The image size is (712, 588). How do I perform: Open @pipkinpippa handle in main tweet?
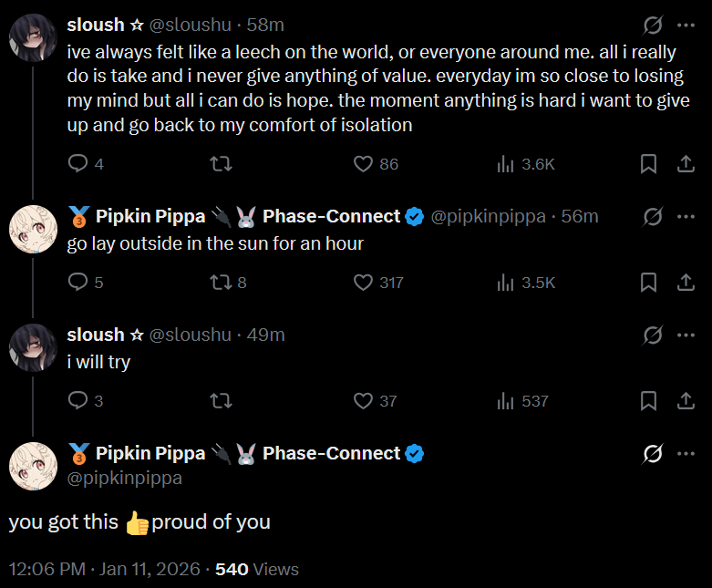124,478
